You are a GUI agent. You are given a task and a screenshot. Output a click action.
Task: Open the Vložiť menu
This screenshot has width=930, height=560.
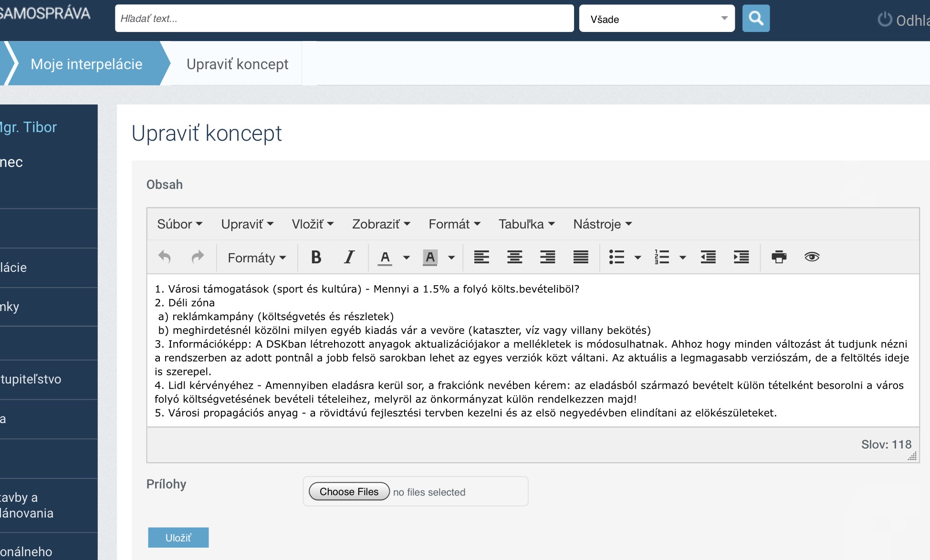pos(313,224)
